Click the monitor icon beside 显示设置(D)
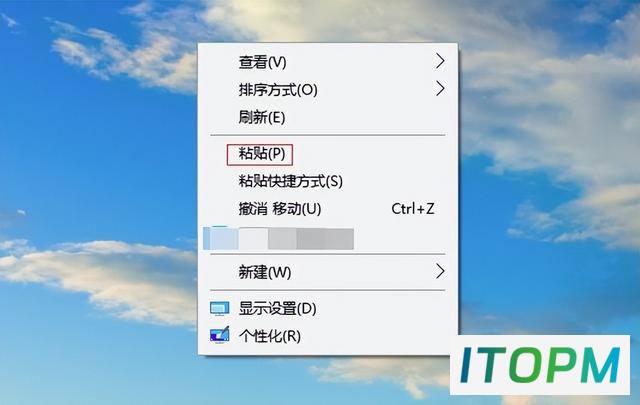The image size is (640, 405). (x=220, y=309)
